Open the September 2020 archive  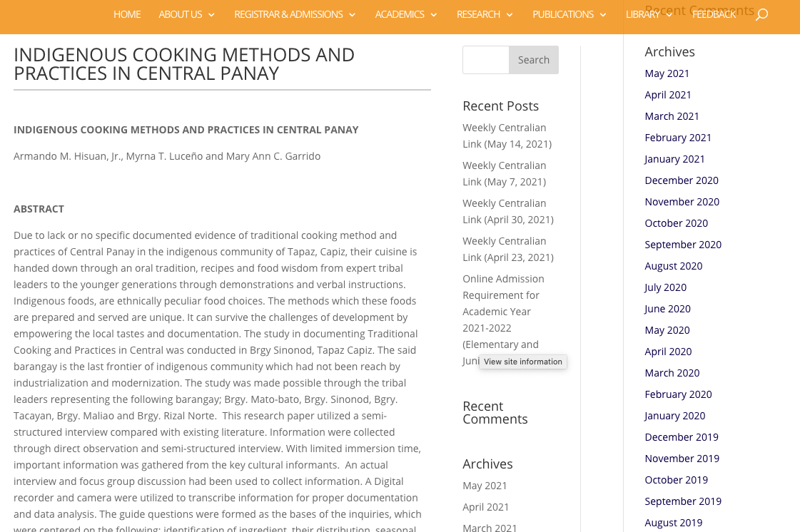pyautogui.click(x=683, y=245)
